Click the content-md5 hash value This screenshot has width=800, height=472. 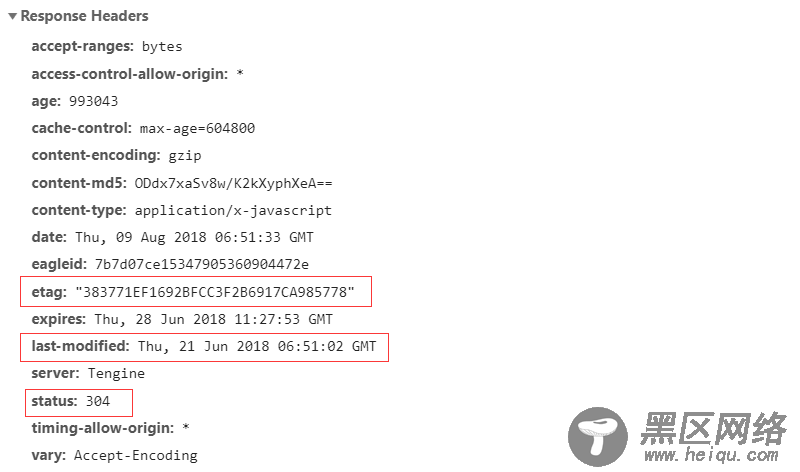(233, 183)
